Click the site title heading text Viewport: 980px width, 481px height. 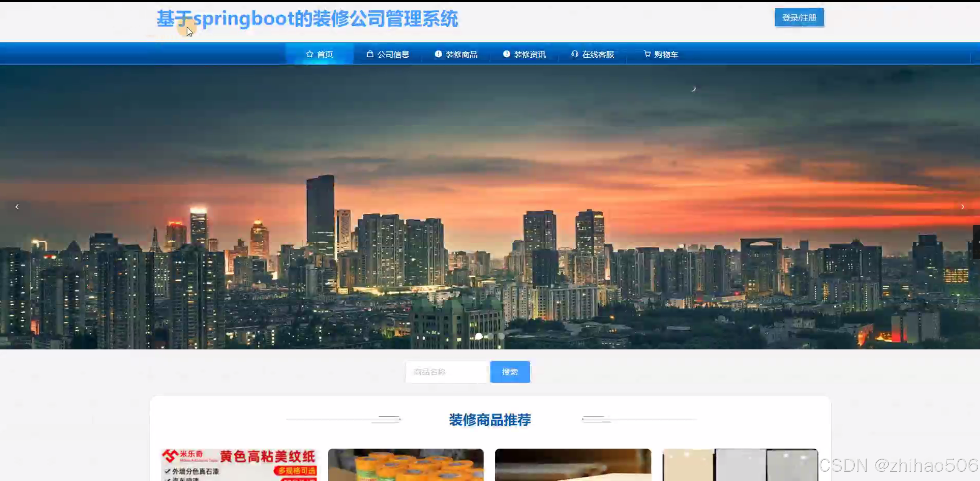point(307,19)
